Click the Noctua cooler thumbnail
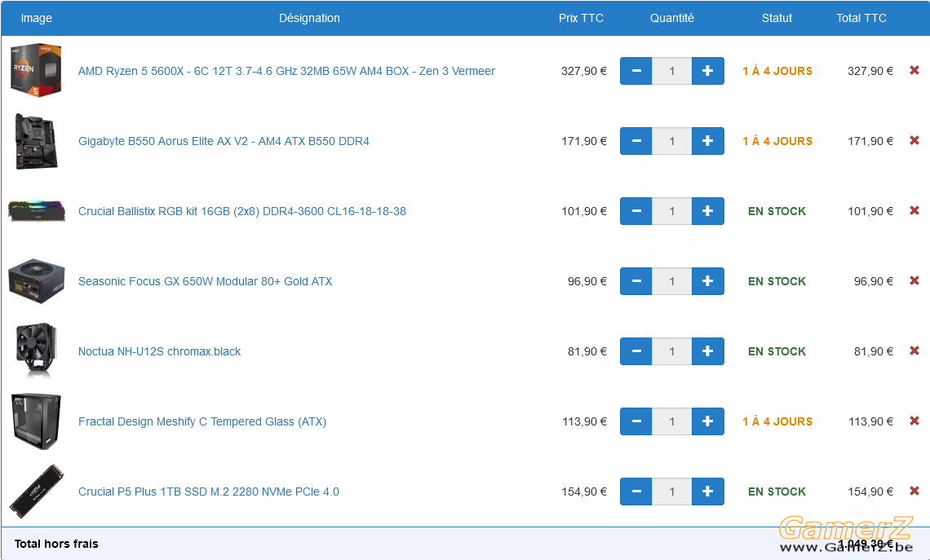 [36, 351]
